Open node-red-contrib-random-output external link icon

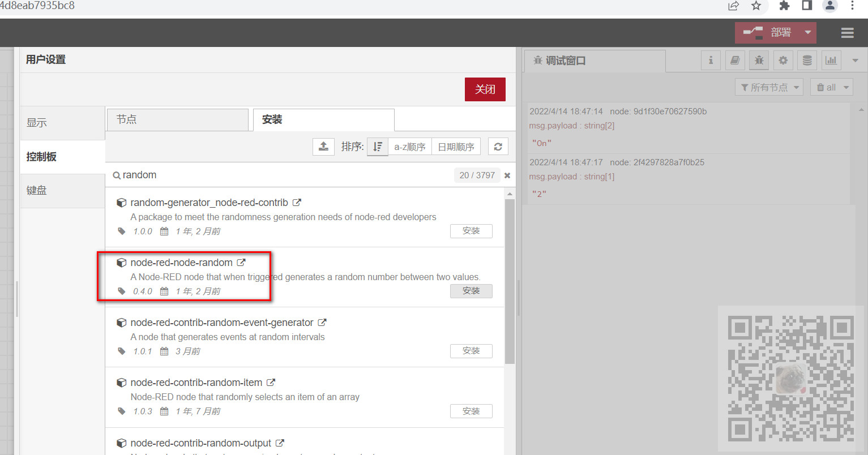[280, 443]
